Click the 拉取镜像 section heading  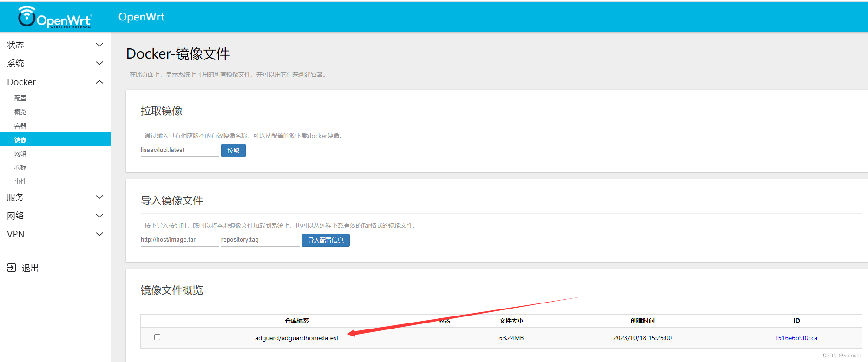[162, 111]
